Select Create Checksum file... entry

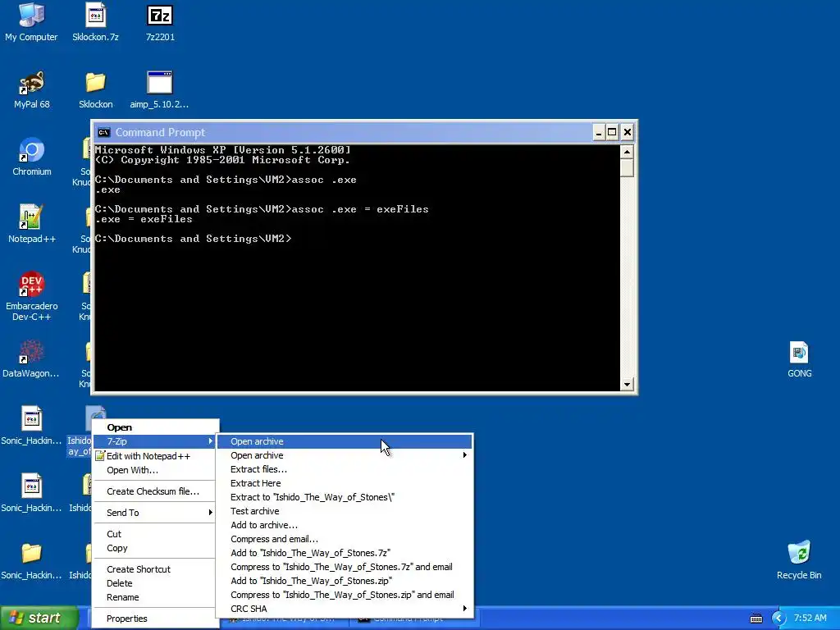[156, 491]
